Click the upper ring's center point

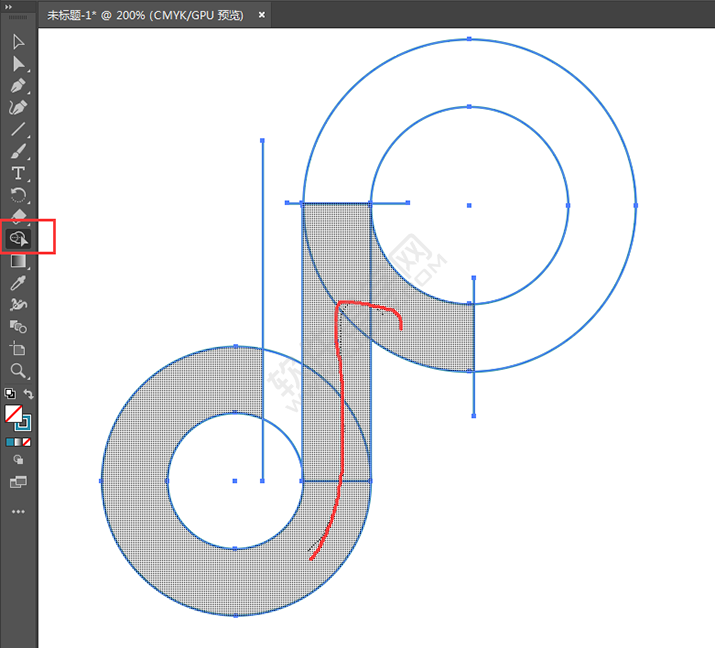point(469,206)
